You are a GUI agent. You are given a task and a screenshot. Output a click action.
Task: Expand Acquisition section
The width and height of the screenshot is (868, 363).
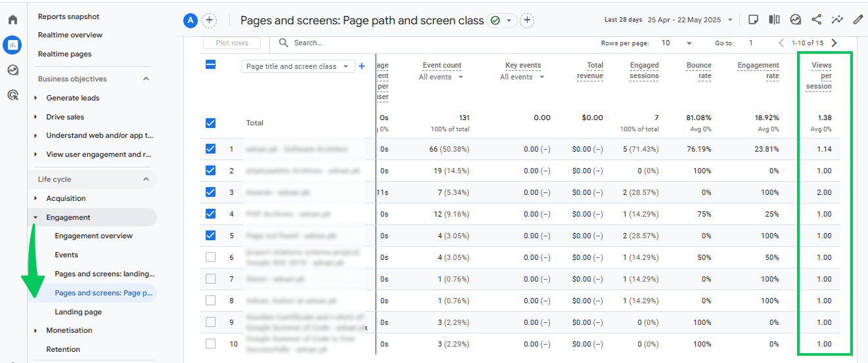click(x=35, y=198)
